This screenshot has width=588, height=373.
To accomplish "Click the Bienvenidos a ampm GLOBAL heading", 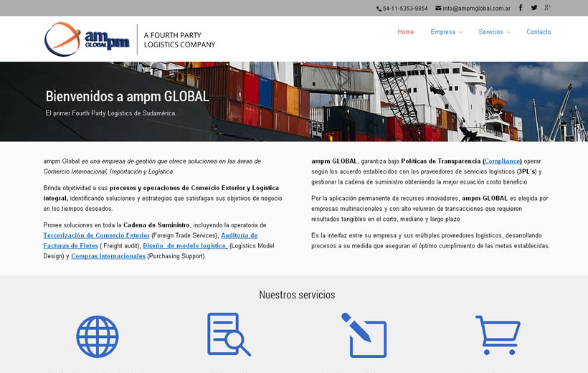I will (127, 96).
